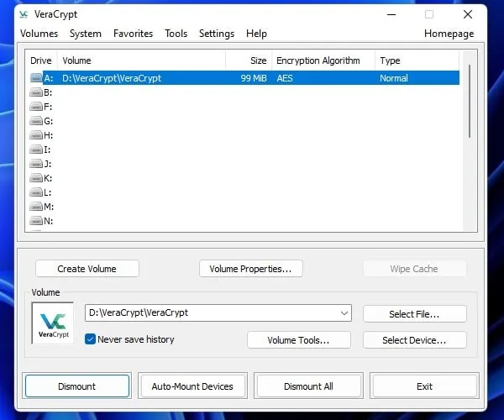Click Dismount All button

308,386
